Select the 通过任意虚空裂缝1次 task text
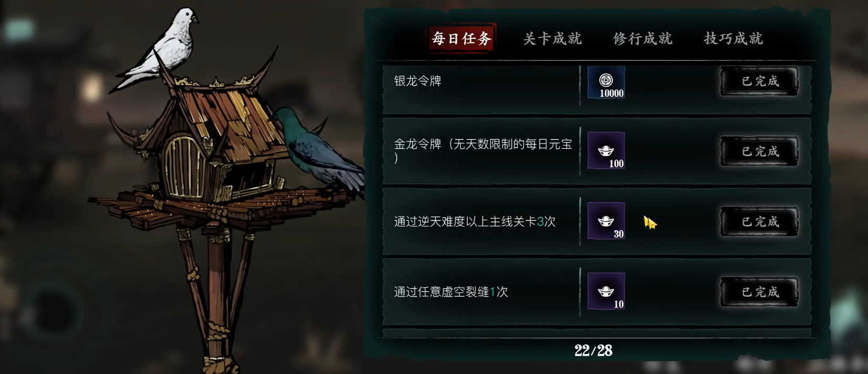The height and width of the screenshot is (374, 868). (451, 292)
